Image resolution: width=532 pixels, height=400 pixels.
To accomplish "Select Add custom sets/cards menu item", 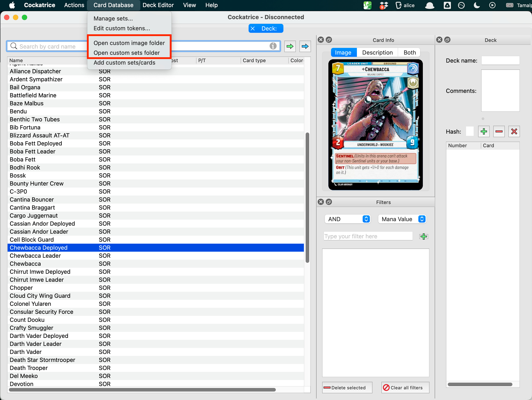I will pyautogui.click(x=124, y=63).
